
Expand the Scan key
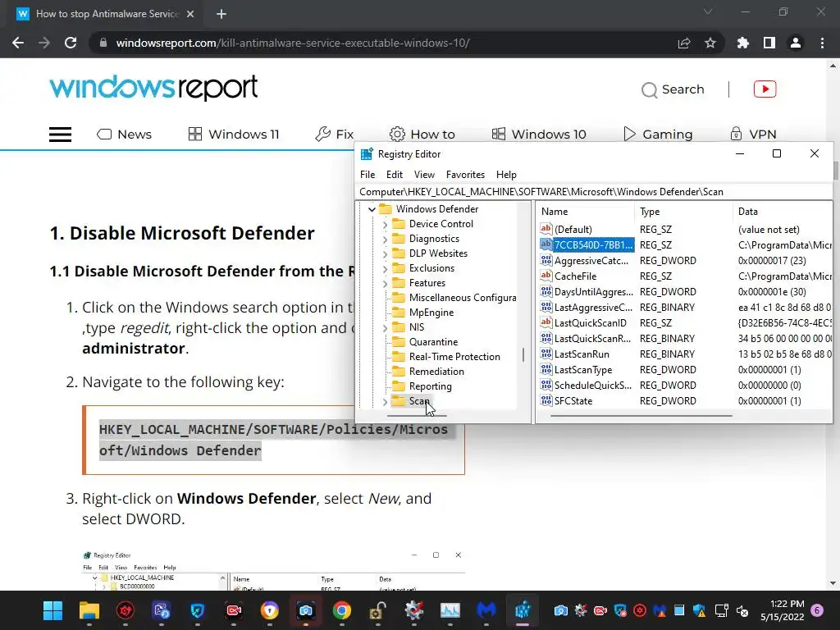[x=386, y=402]
